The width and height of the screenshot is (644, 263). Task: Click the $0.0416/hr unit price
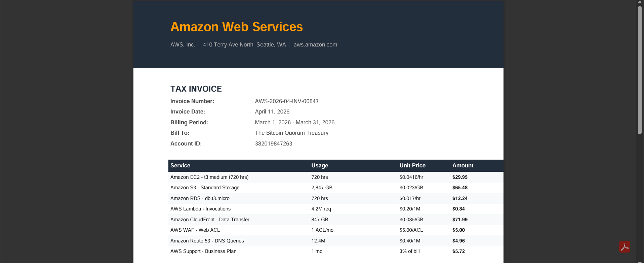[x=411, y=177]
